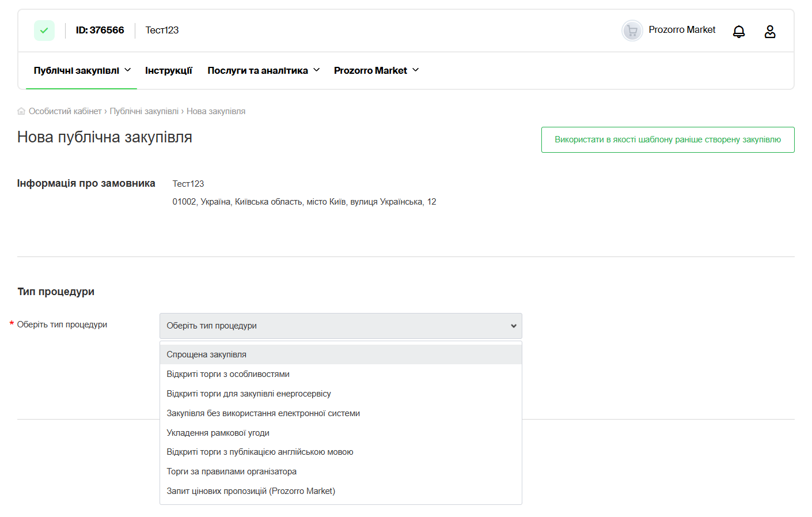The width and height of the screenshot is (812, 517).
Task: Choose Відкриті торги з особливостями
Action: (x=228, y=374)
